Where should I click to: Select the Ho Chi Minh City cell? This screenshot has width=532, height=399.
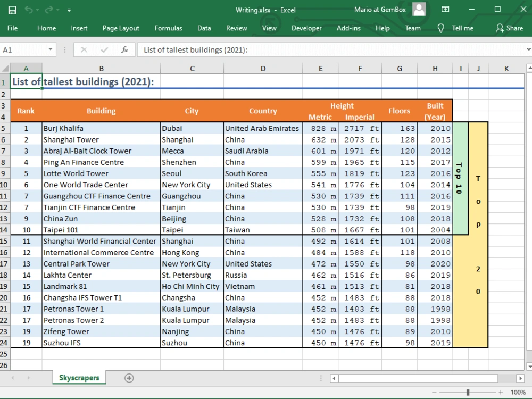(192, 286)
